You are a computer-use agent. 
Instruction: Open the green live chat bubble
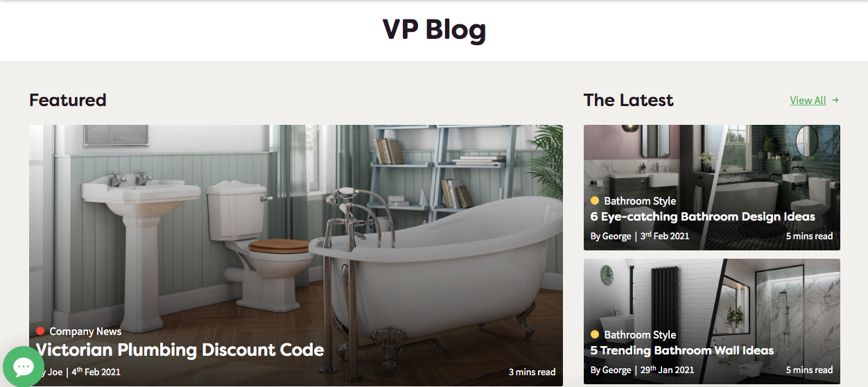(24, 366)
